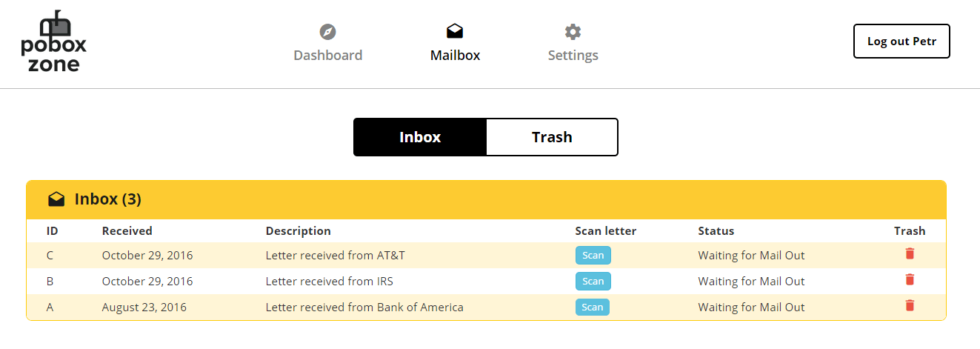Screen dimensions: 980x349
Task: Switch to the Inbox tab
Action: click(420, 137)
